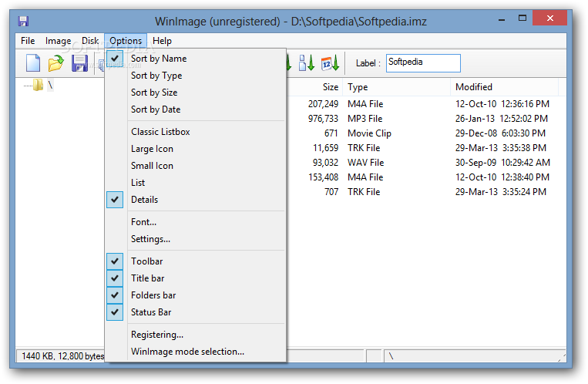Switch to List view
Screen dimensions: 588x384
click(x=195, y=183)
